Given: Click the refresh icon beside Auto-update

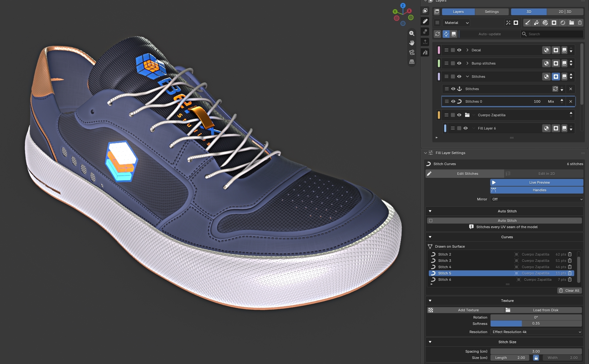Looking at the screenshot, I should click(437, 34).
